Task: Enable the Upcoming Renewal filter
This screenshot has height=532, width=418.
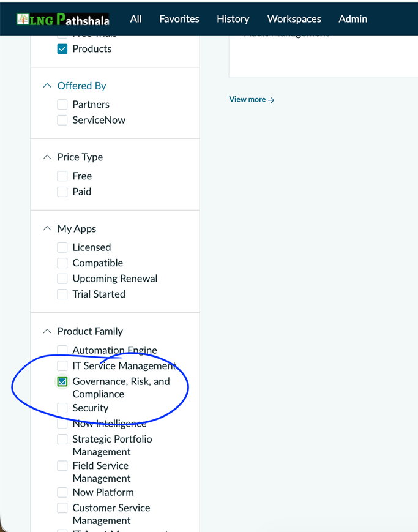Action: [x=62, y=279]
